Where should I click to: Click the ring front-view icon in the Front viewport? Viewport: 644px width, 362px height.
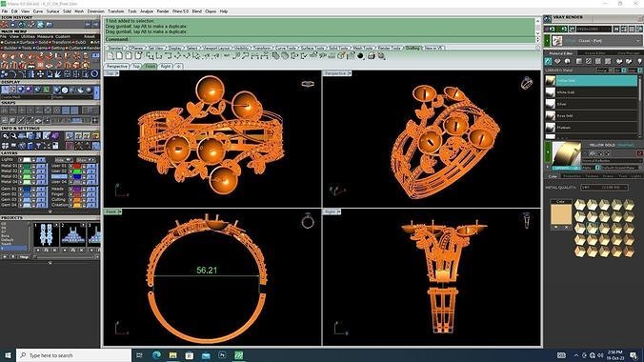coord(308,221)
